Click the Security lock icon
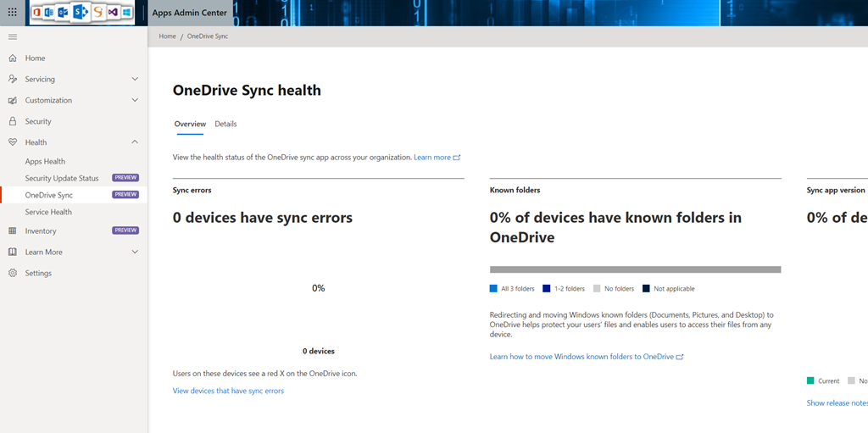Viewport: 868px width, 433px height. (13, 122)
